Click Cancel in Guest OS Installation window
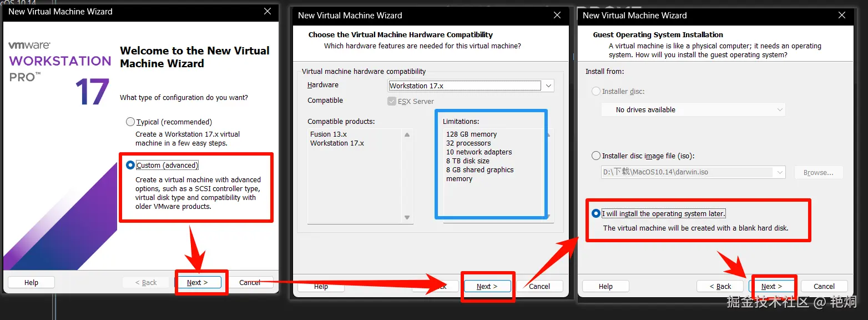 click(x=824, y=286)
